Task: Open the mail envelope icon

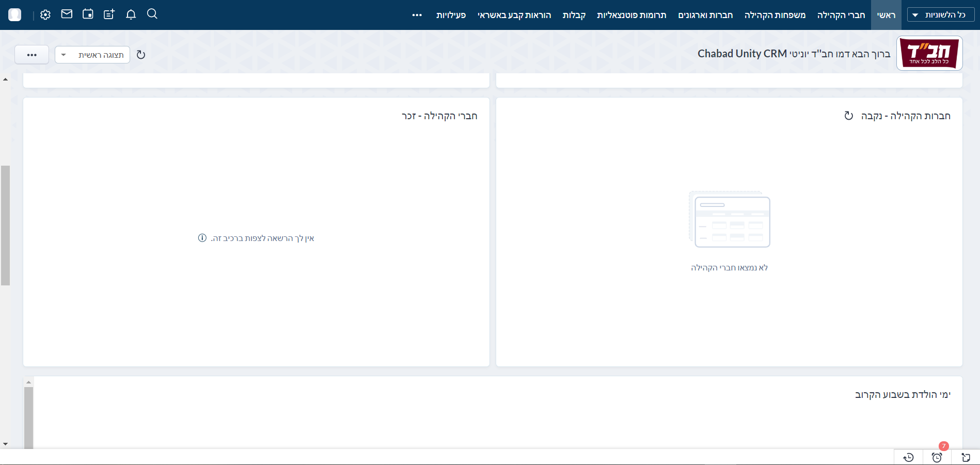Action: click(x=67, y=14)
